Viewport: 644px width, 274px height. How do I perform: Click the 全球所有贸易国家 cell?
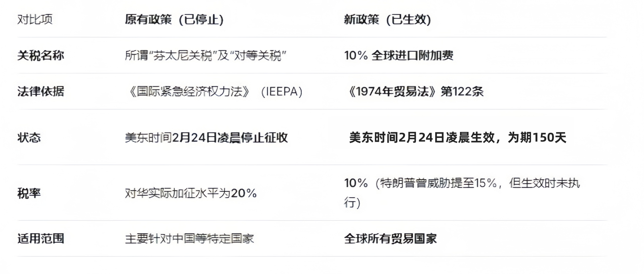(x=390, y=239)
